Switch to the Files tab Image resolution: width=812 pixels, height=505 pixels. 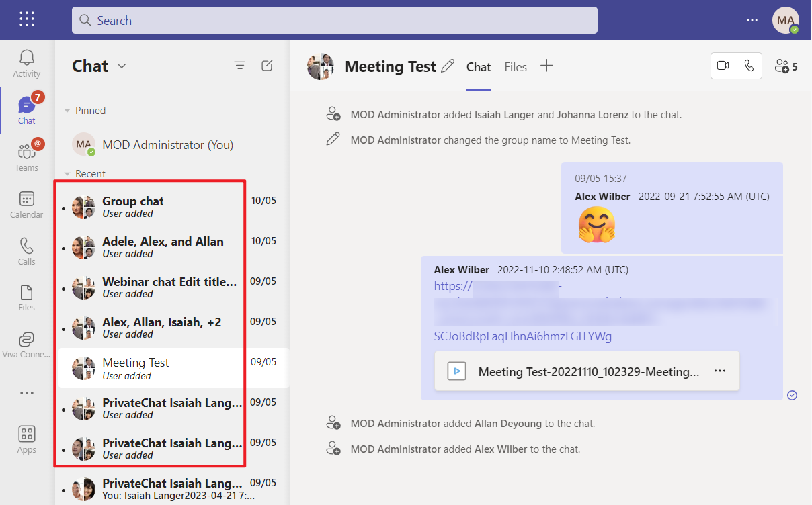pyautogui.click(x=516, y=66)
